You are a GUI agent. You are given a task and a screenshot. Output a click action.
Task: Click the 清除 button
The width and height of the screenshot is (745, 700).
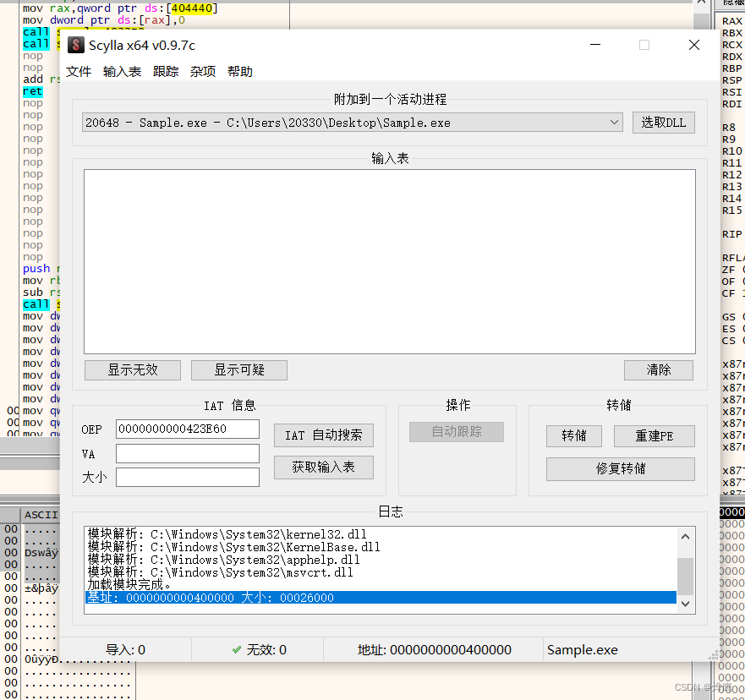point(659,370)
